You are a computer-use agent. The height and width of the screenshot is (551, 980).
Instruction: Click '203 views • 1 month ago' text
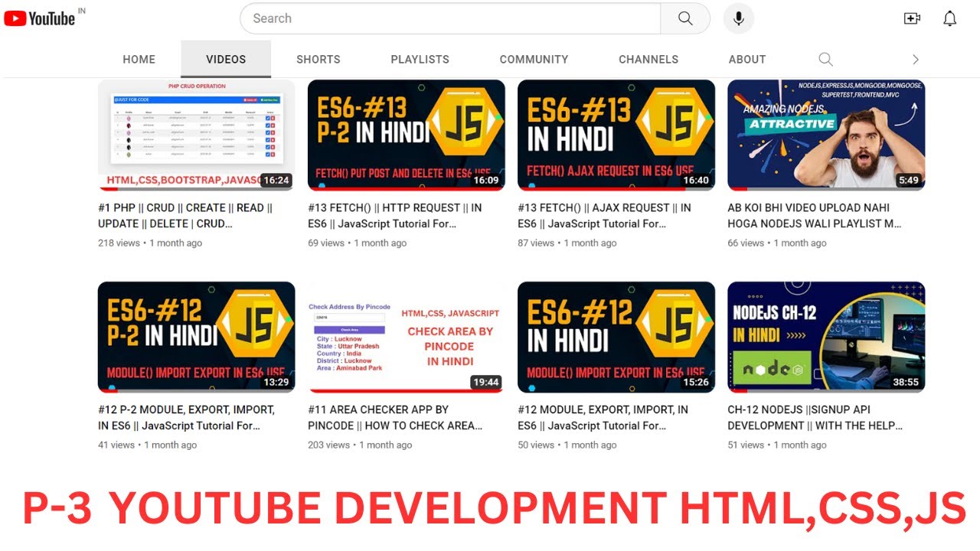(360, 445)
